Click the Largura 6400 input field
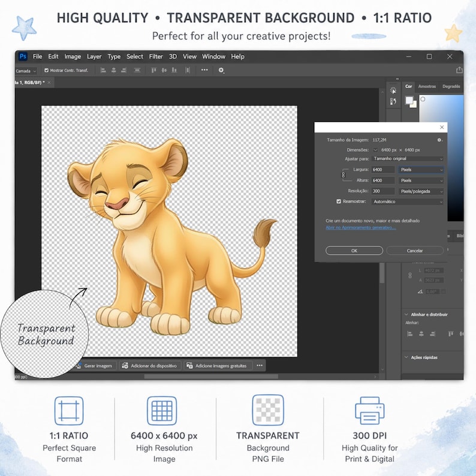Screen dimensions: 476x476 click(x=383, y=170)
